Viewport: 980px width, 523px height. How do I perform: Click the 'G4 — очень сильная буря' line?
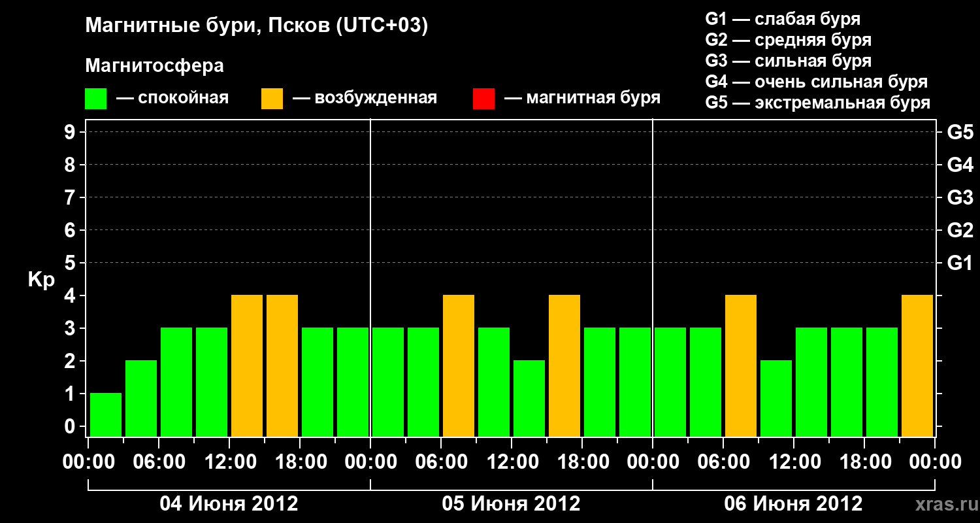pos(816,82)
